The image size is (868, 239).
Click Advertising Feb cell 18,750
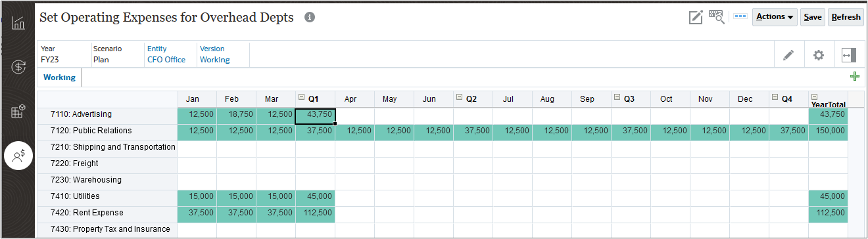(236, 116)
